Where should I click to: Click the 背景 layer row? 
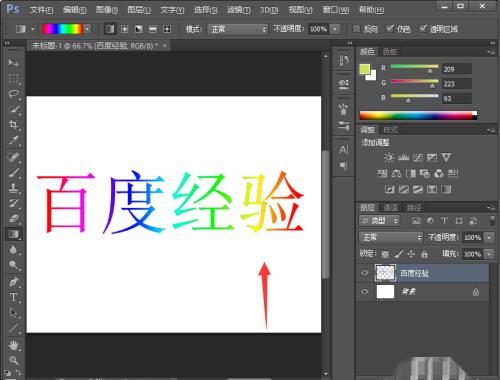click(x=423, y=292)
